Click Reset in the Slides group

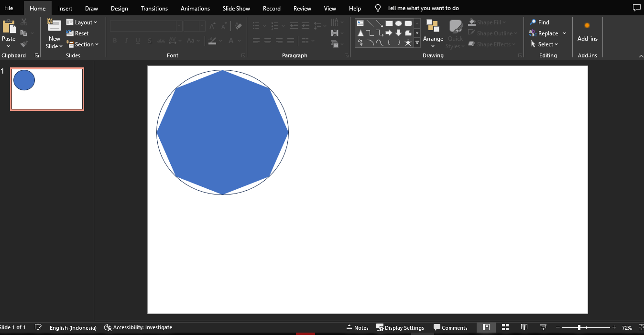(x=77, y=33)
